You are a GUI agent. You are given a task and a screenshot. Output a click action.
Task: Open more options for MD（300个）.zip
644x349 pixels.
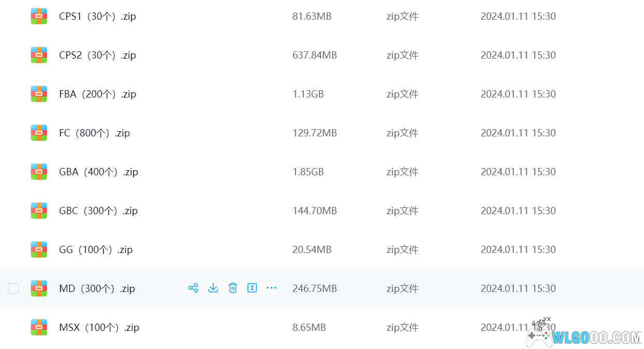(271, 288)
